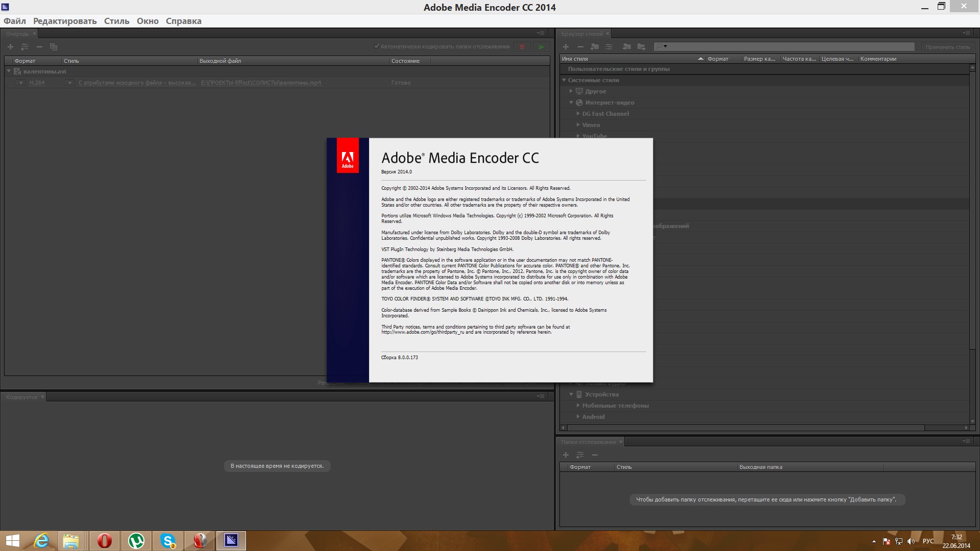
Task: Open the Справка menu
Action: (184, 21)
